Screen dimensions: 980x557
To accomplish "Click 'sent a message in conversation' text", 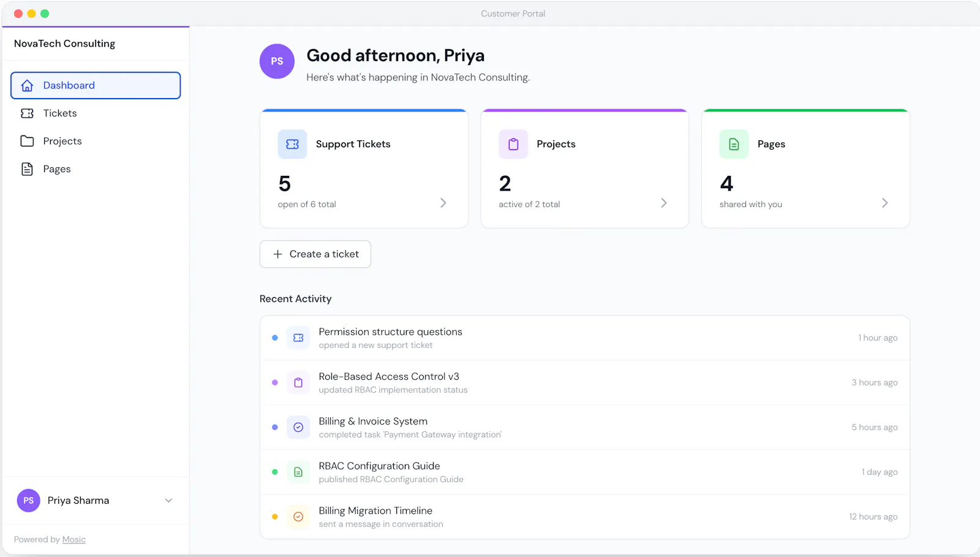I will pos(381,525).
